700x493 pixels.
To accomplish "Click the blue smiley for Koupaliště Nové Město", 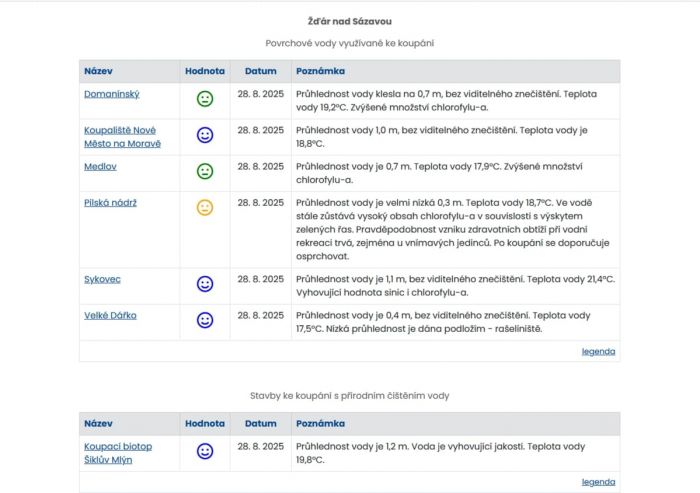I will click(x=205, y=135).
